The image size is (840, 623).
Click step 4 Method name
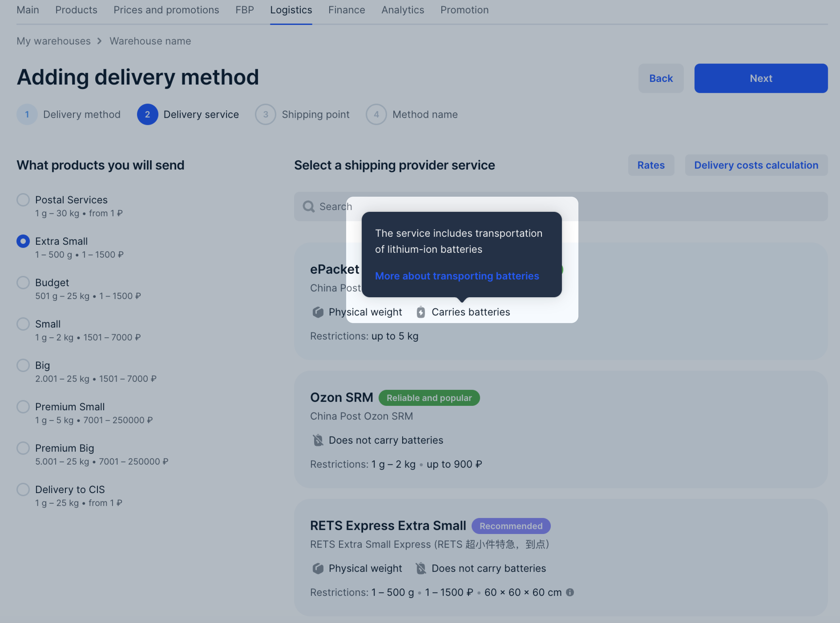pos(412,115)
